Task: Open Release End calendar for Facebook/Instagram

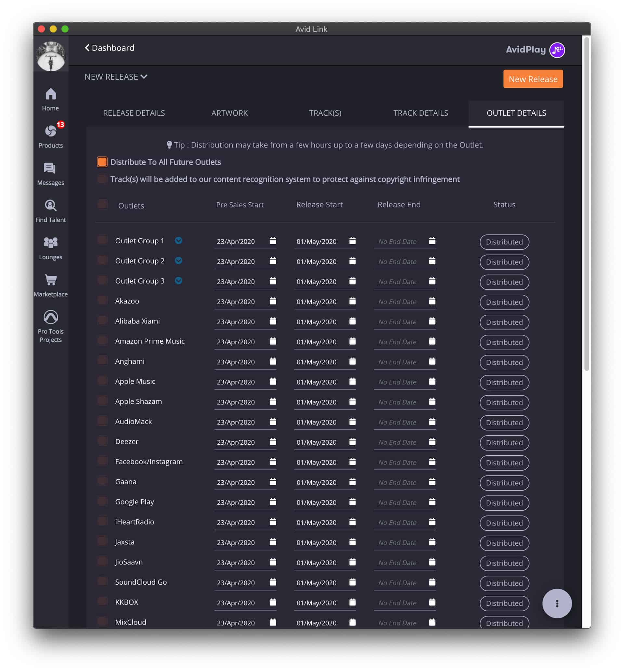Action: click(x=432, y=462)
